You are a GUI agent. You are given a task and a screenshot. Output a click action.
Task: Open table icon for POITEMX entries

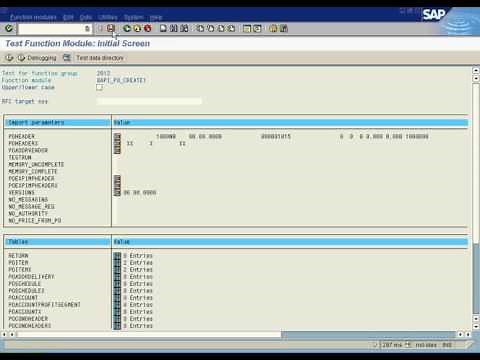pos(117,270)
